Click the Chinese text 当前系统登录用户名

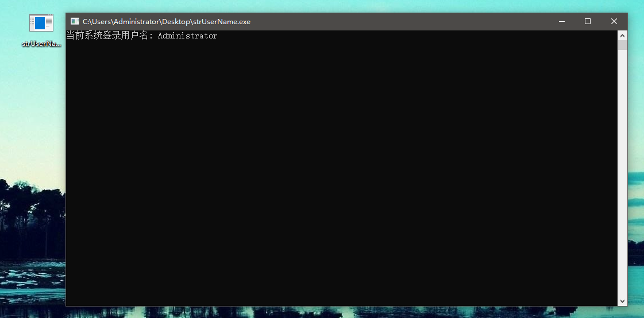107,36
